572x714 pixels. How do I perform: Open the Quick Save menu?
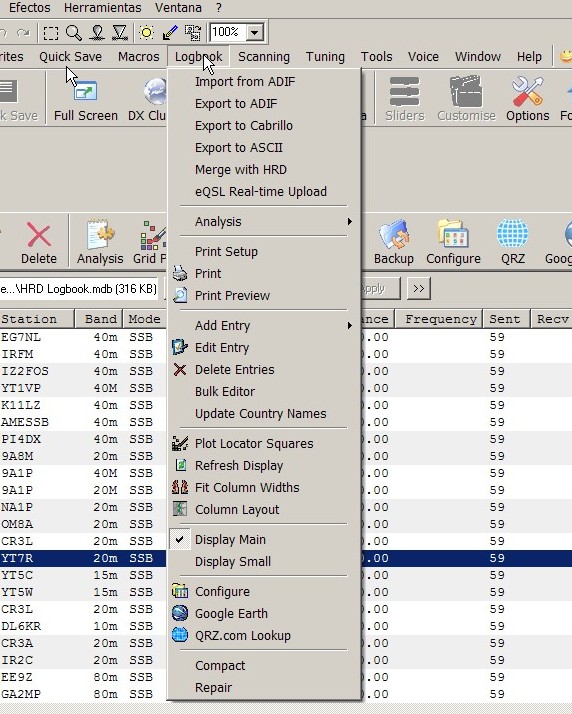(x=71, y=56)
